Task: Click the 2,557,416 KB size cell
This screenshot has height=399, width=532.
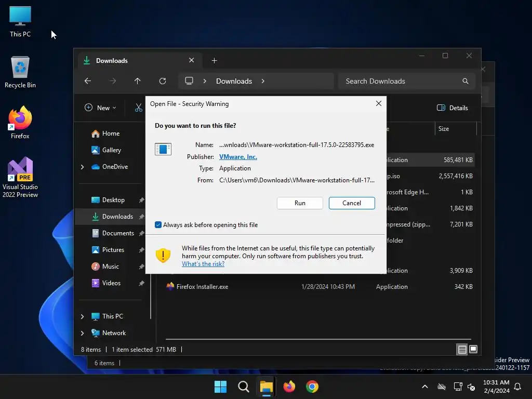Action: click(x=455, y=176)
